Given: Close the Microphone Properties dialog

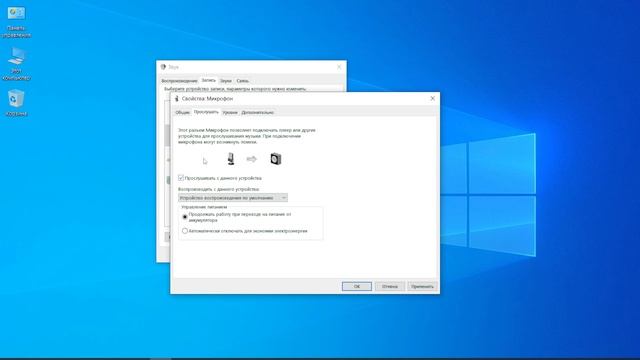Looking at the screenshot, I should tap(433, 98).
